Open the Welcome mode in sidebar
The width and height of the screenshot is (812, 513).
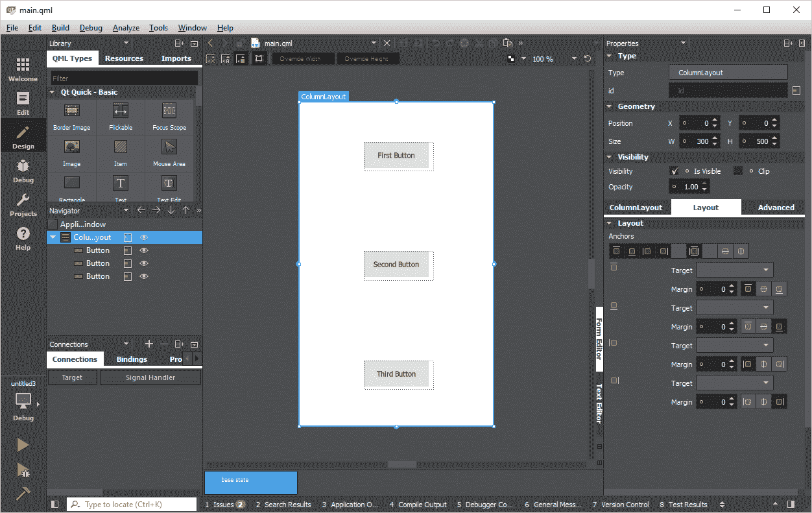pyautogui.click(x=23, y=69)
